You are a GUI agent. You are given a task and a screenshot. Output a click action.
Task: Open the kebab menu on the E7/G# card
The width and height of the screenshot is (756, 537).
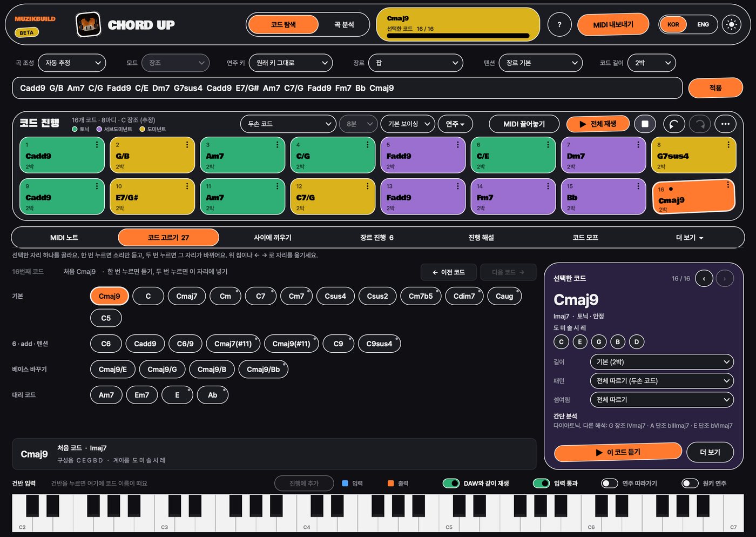(x=187, y=186)
